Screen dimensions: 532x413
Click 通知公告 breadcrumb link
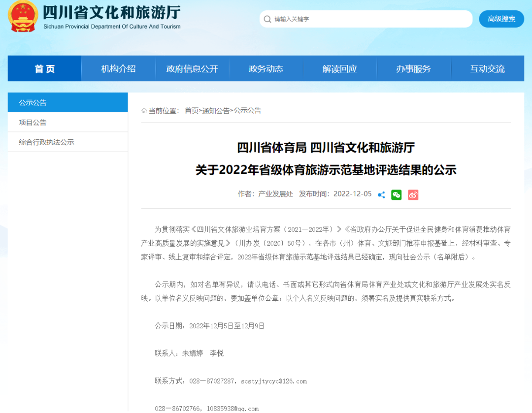point(216,111)
